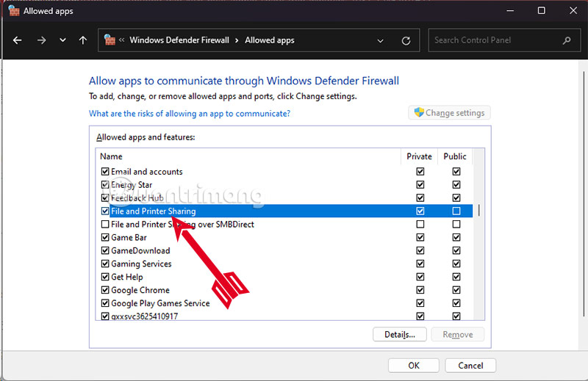Screen dimensions: 588x381
Task: Toggle Google Play Games Service name checkbox
Action: tap(105, 303)
